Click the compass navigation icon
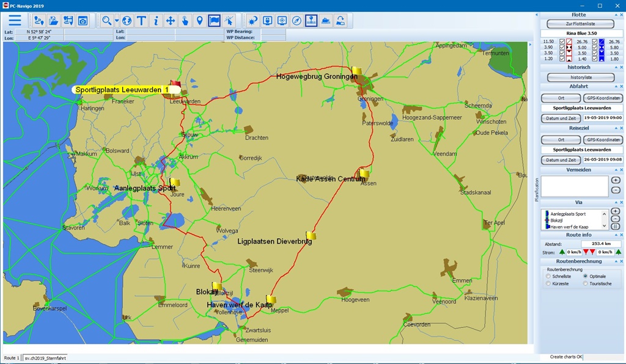 pyautogui.click(x=296, y=21)
